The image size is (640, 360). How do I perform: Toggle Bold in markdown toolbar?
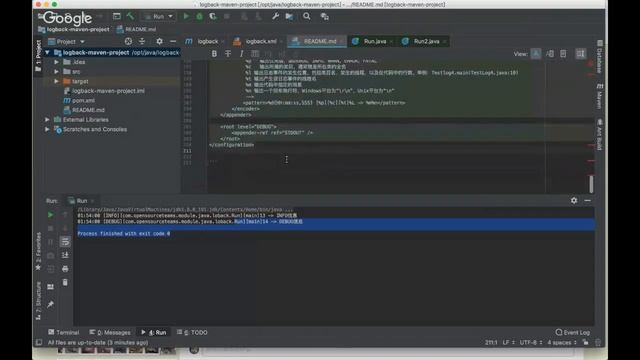214,53
